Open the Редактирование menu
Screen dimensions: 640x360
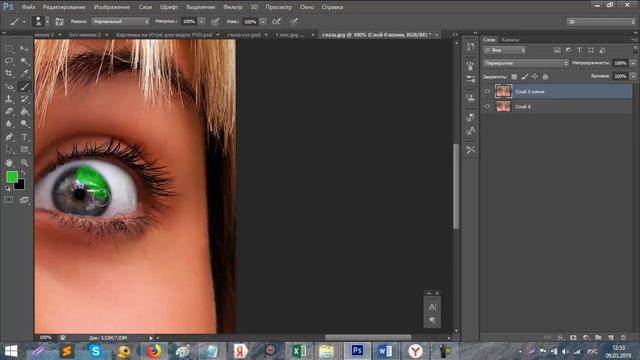click(x=64, y=7)
